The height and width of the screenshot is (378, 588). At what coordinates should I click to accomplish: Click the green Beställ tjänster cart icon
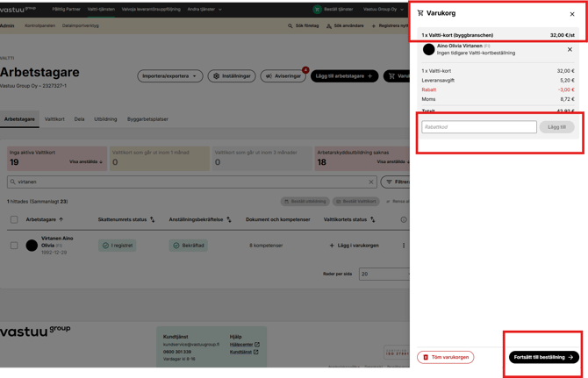(x=317, y=10)
